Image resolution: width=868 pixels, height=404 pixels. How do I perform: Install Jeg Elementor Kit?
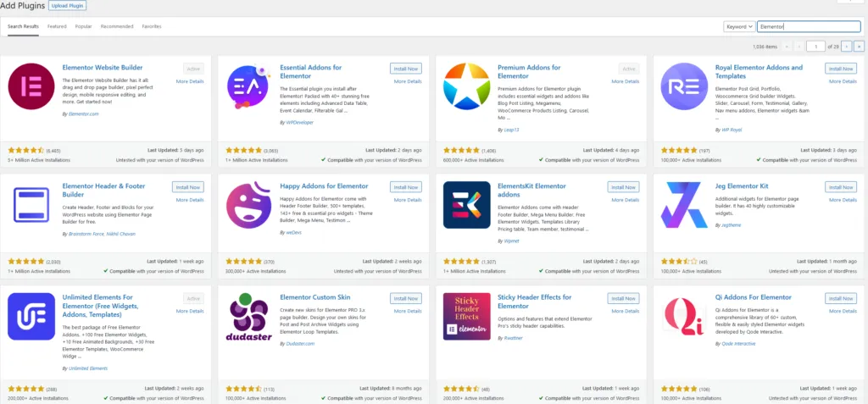841,187
